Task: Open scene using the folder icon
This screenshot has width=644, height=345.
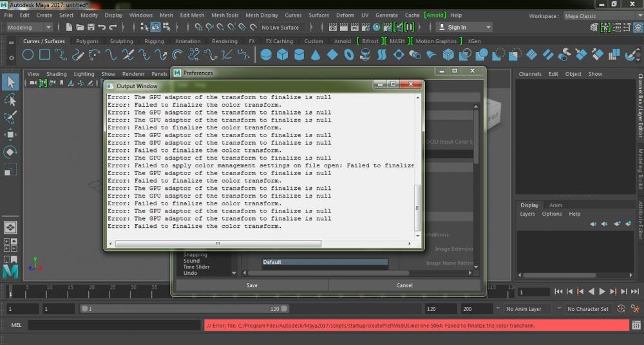Action: point(80,28)
